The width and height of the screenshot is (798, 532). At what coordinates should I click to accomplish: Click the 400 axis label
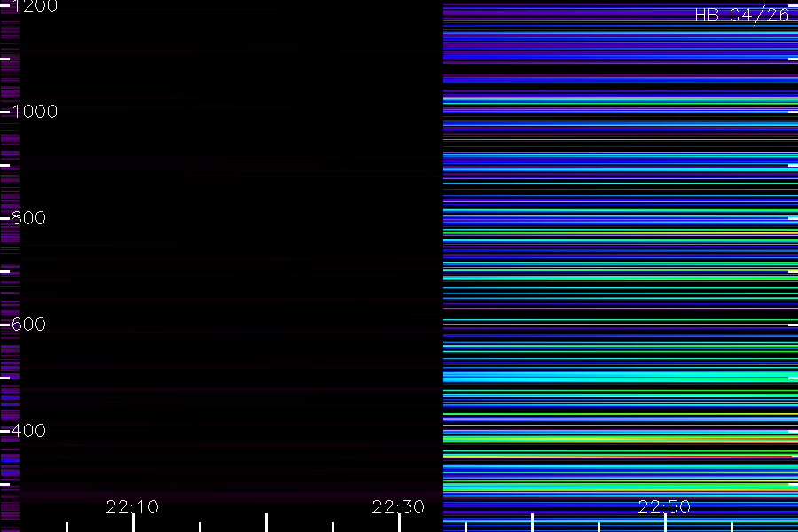click(28, 431)
